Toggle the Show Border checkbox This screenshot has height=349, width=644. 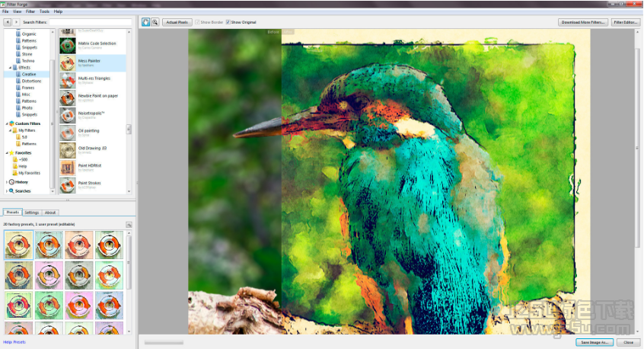pyautogui.click(x=197, y=22)
